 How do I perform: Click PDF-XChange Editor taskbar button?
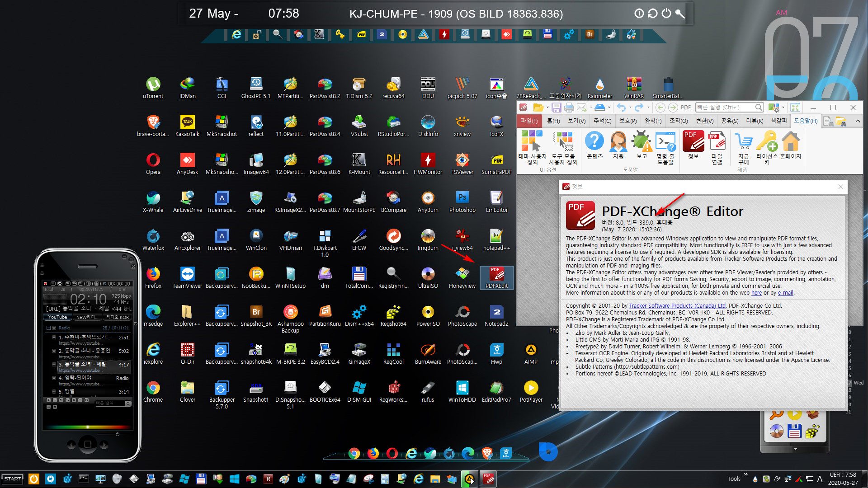tap(488, 479)
